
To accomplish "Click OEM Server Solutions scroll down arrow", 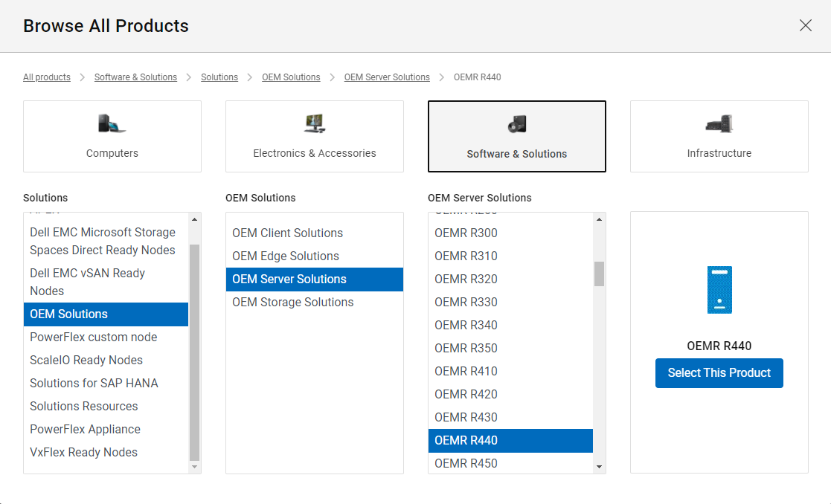I will pos(599,467).
